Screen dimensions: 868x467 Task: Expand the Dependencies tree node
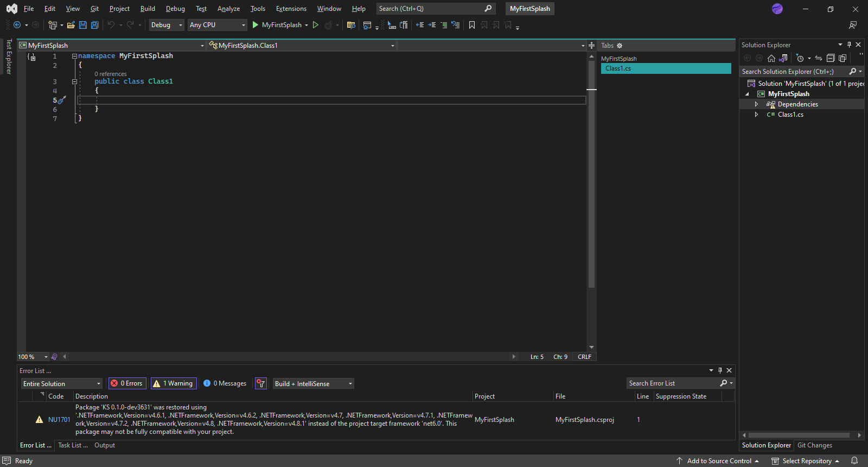pyautogui.click(x=756, y=104)
